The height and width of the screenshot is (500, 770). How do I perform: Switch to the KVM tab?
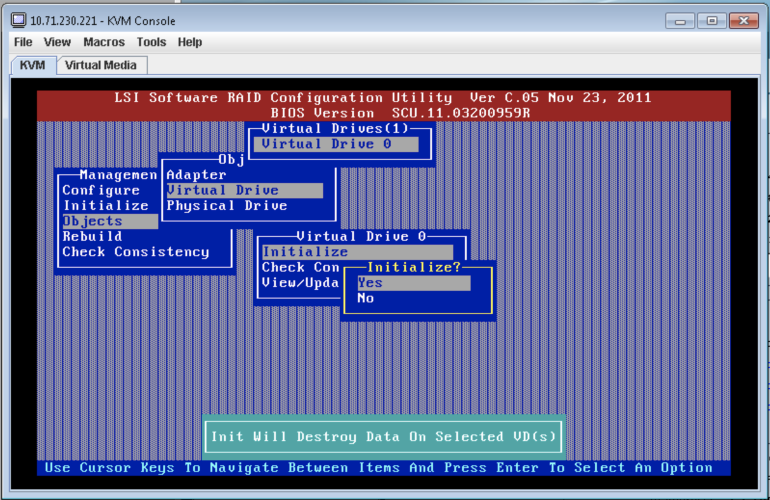pos(33,65)
